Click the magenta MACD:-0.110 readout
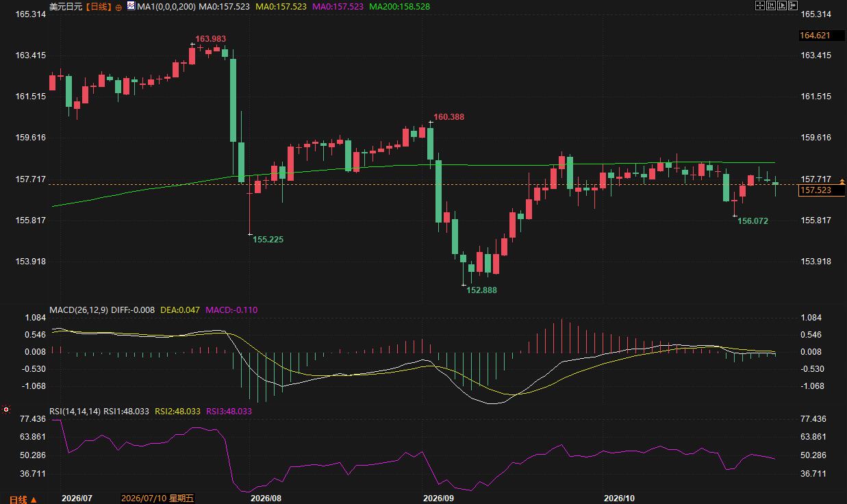The image size is (847, 504). pyautogui.click(x=231, y=310)
